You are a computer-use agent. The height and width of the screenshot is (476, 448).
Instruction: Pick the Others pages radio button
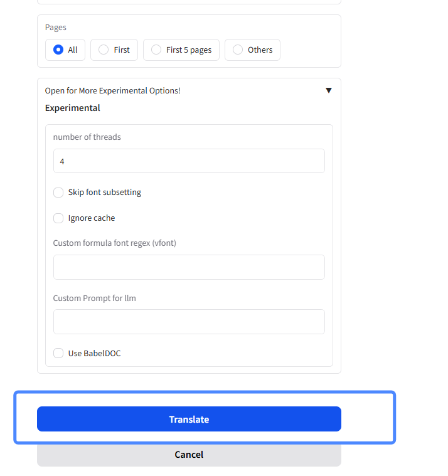238,50
